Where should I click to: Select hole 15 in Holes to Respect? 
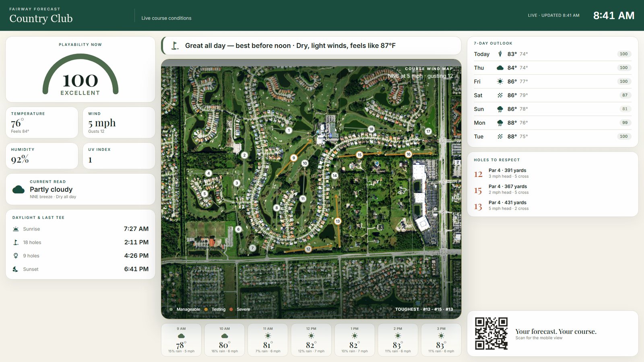click(x=553, y=189)
